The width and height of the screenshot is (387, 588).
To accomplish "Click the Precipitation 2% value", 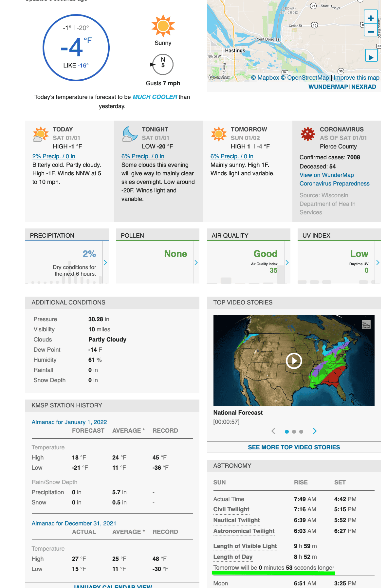I will click(89, 254).
